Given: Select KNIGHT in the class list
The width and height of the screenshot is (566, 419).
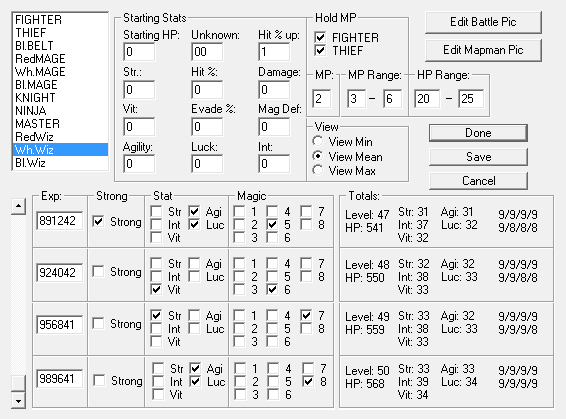Looking at the screenshot, I should click(x=35, y=98).
